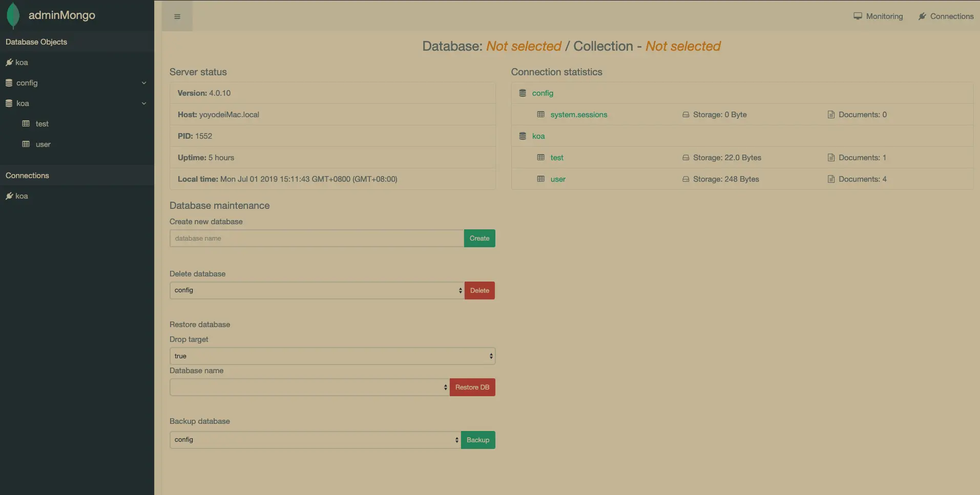This screenshot has width=980, height=495.
Task: Collapse the config database chevron in sidebar
Action: pos(144,83)
